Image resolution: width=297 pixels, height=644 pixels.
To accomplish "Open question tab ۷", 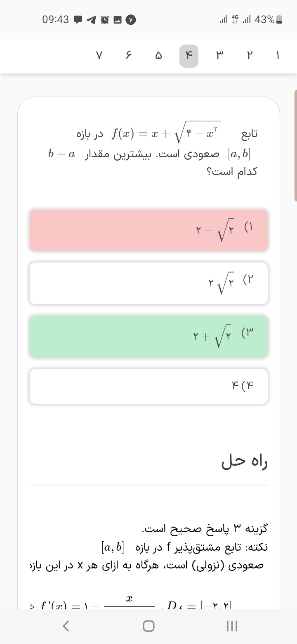I will (99, 56).
